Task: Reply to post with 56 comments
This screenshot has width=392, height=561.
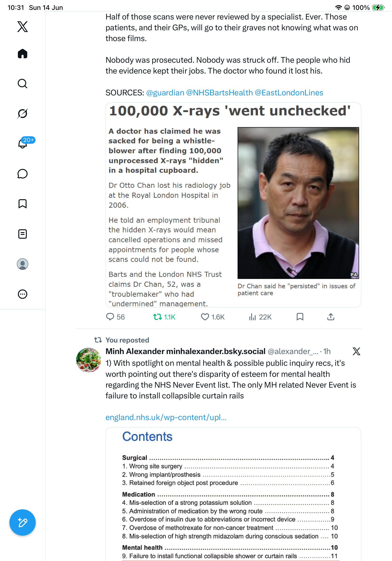Action: pyautogui.click(x=115, y=317)
